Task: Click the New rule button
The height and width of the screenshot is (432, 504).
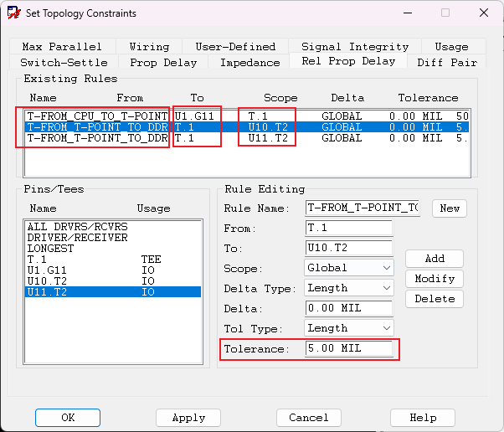Action: click(450, 208)
